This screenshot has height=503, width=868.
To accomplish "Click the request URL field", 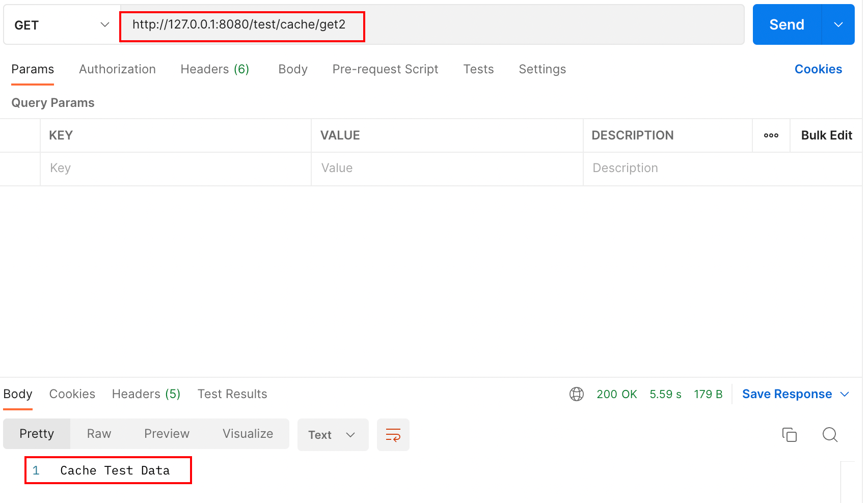I will (432, 25).
